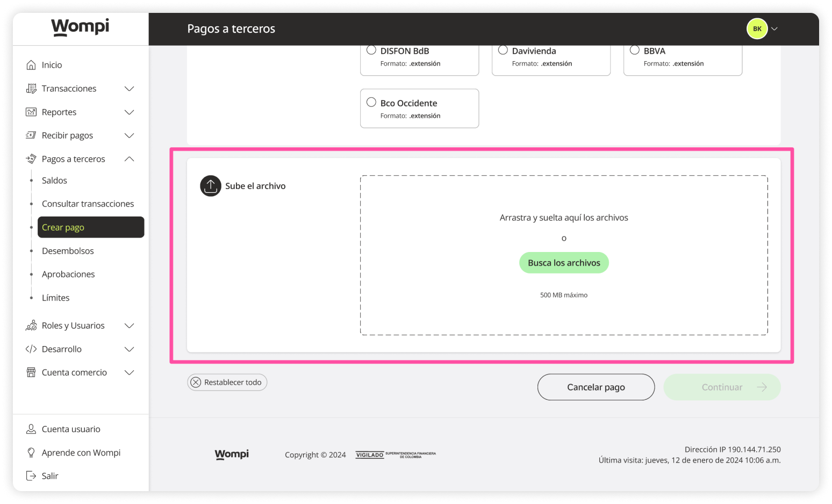Image resolution: width=832 pixels, height=504 pixels.
Task: Click the Desarrollo code brackets icon
Action: click(x=31, y=349)
